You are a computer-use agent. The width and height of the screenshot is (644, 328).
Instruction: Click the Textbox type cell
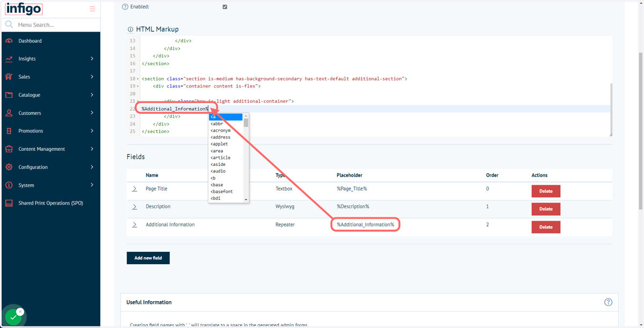[284, 189]
